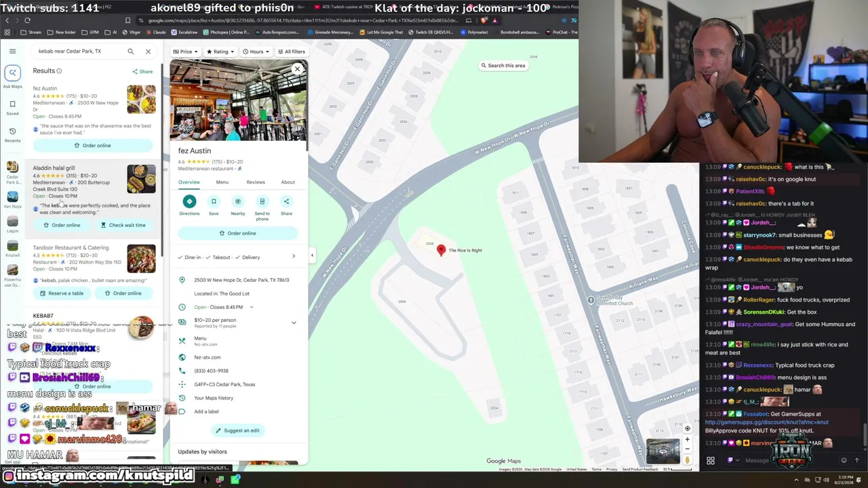
Task: Open the map layers thumbnail
Action: tap(663, 451)
